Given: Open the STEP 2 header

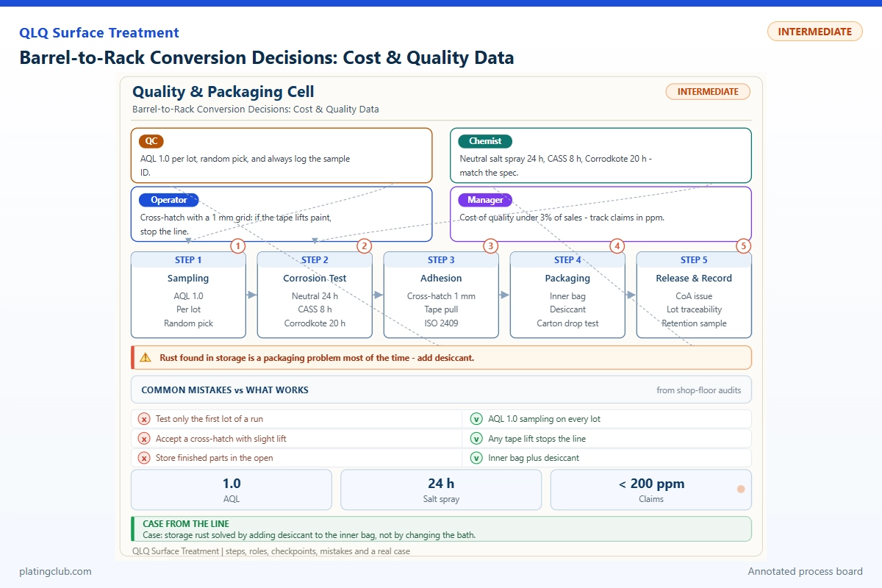Looking at the screenshot, I should pyautogui.click(x=315, y=260).
